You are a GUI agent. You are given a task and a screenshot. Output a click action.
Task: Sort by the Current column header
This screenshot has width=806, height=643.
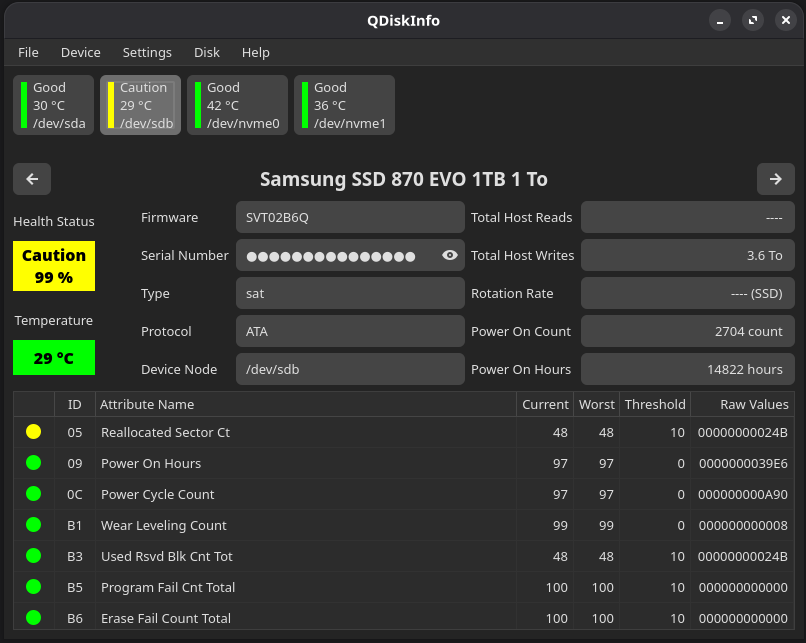[x=545, y=405]
